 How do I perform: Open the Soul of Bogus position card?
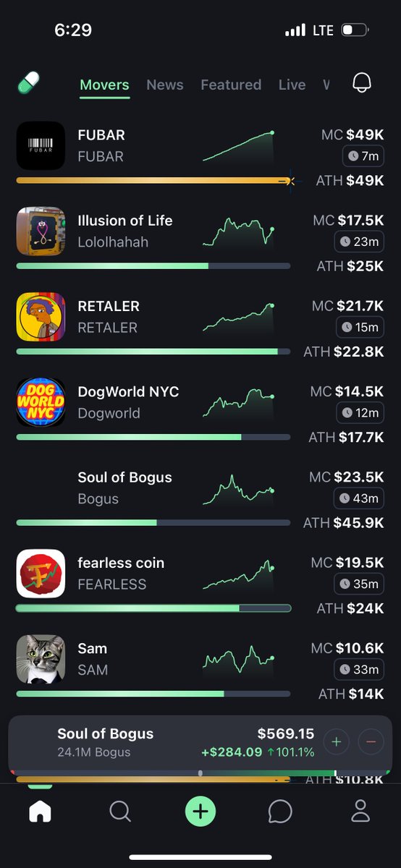coord(200,743)
